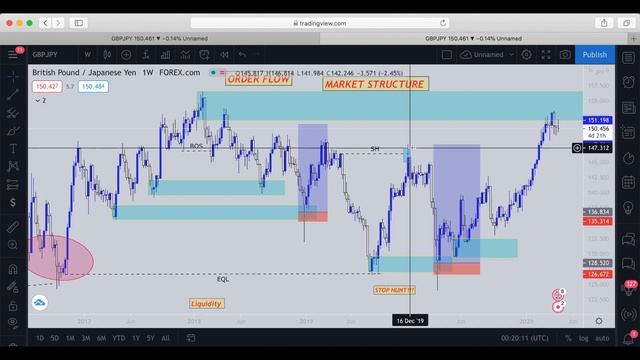Image resolution: width=640 pixels, height=360 pixels.
Task: Select the trend line drawing tool
Action: click(x=13, y=94)
